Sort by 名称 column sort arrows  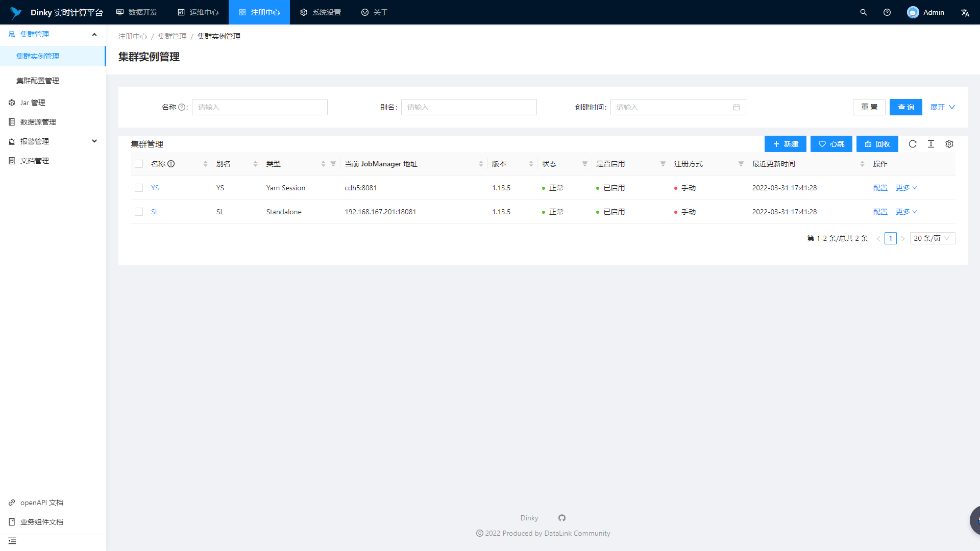coord(205,164)
